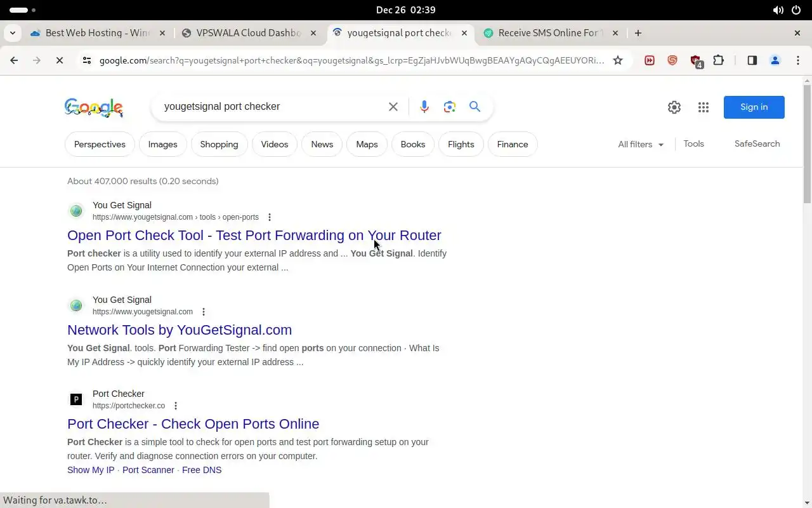This screenshot has height=508, width=812.
Task: Click the browser address bar URL
Action: pyautogui.click(x=352, y=60)
